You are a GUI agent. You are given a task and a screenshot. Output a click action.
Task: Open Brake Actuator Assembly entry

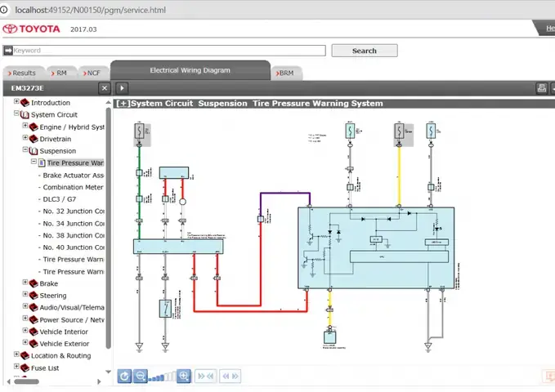tap(74, 175)
